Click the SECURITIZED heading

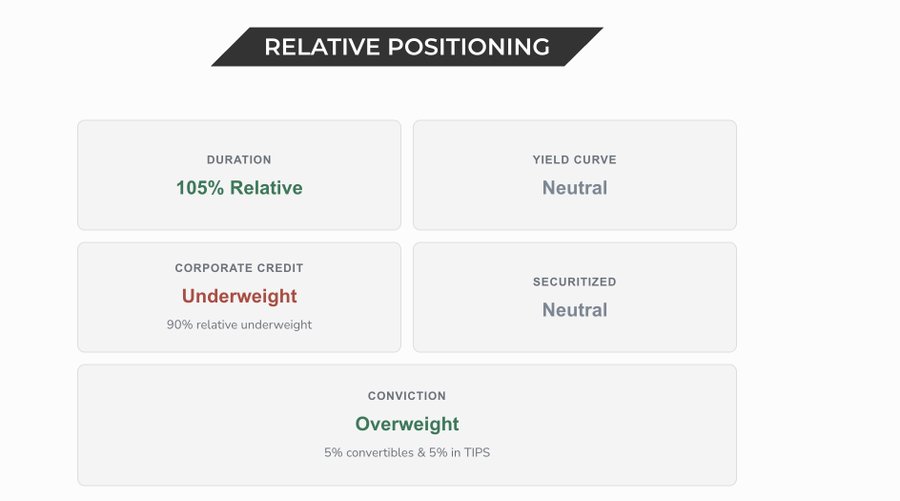575,282
